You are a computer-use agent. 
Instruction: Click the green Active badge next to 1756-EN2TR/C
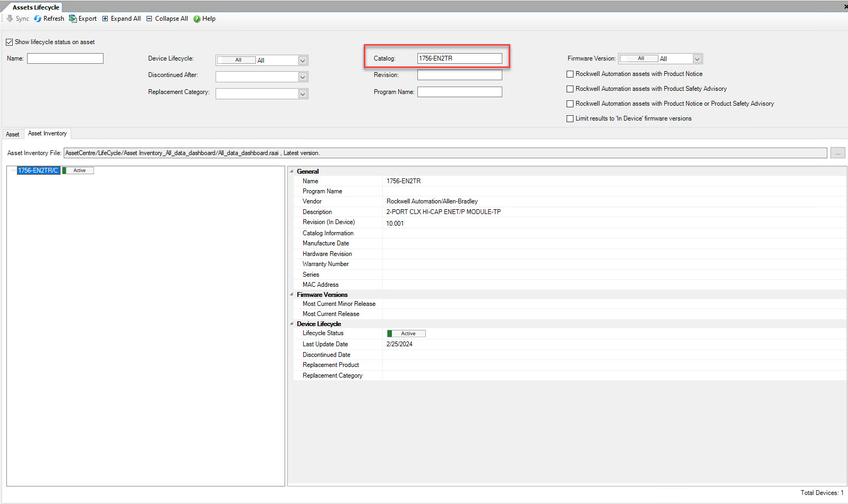click(78, 170)
